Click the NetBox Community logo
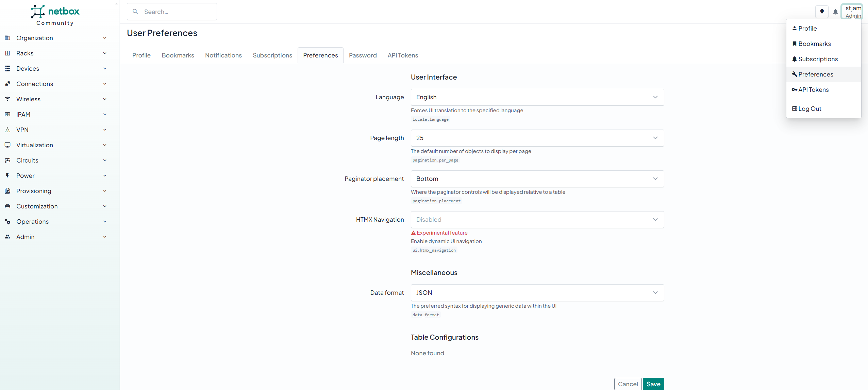Image resolution: width=868 pixels, height=390 pixels. click(x=55, y=15)
